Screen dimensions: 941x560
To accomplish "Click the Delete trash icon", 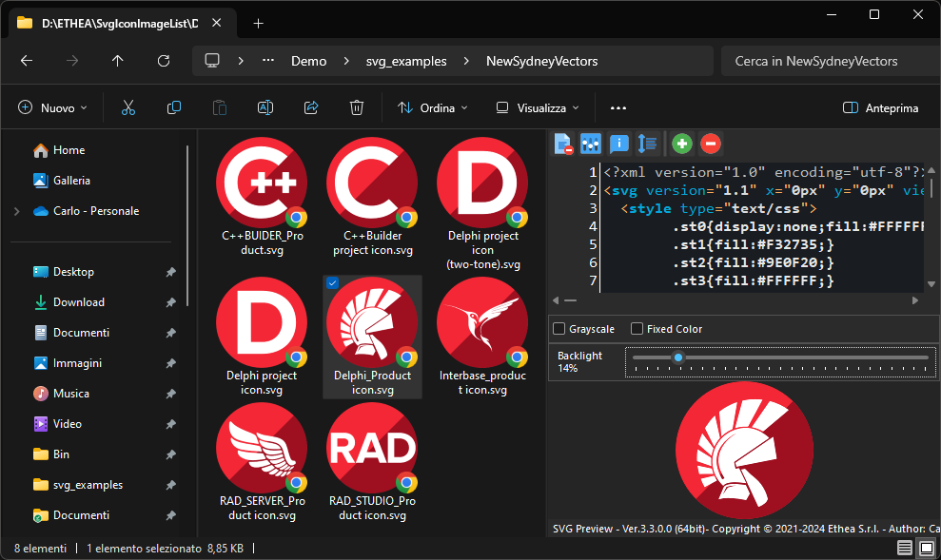I will 357,108.
